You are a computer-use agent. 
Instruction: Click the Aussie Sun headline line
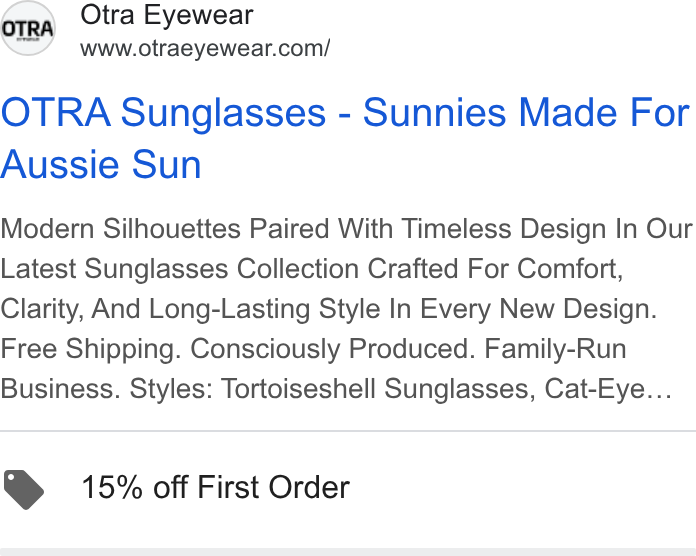pos(101,164)
